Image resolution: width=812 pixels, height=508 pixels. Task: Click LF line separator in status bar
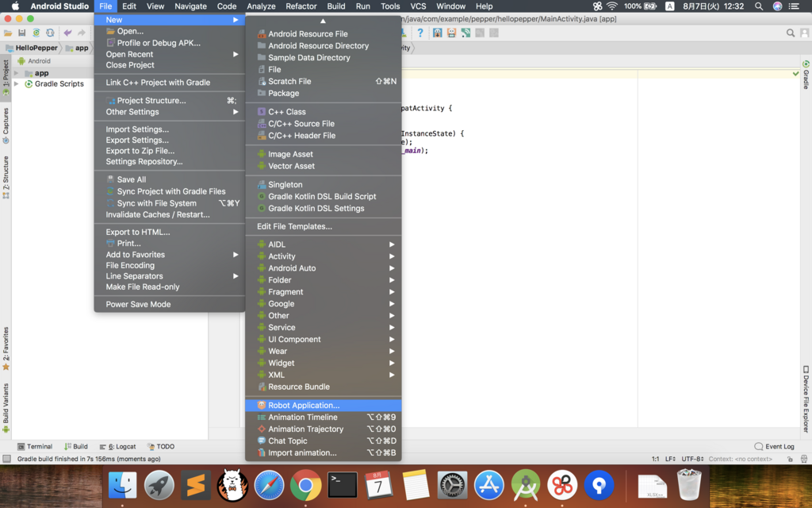pos(670,459)
